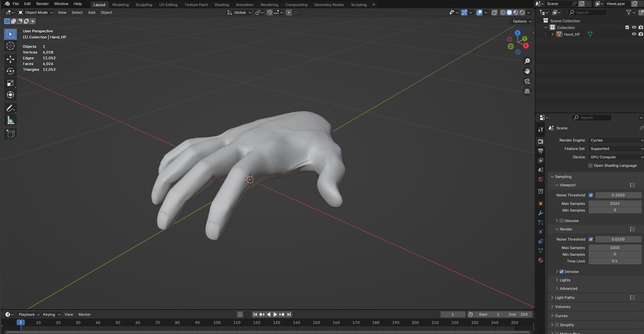The image size is (644, 334).
Task: Switch to the Sculpting workspace tab
Action: tap(144, 5)
